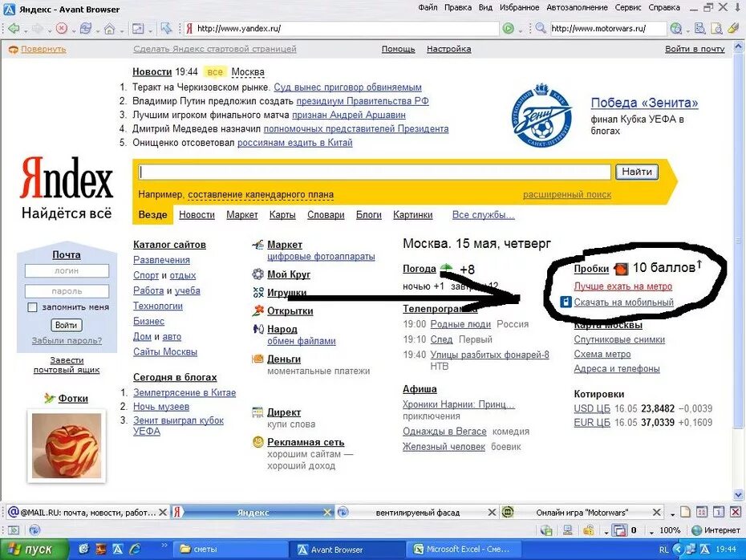The image size is (746, 560).
Task: Open the Схема метро link
Action: tap(602, 354)
